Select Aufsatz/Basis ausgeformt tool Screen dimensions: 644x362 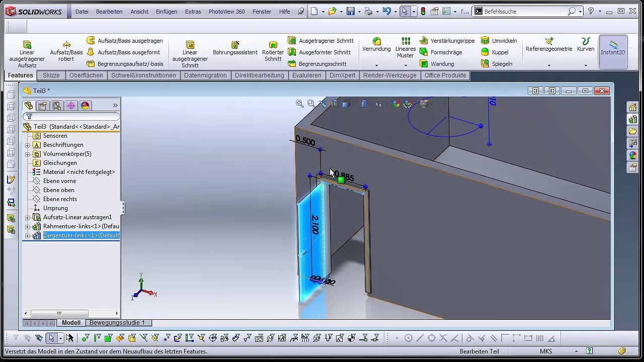pyautogui.click(x=123, y=52)
